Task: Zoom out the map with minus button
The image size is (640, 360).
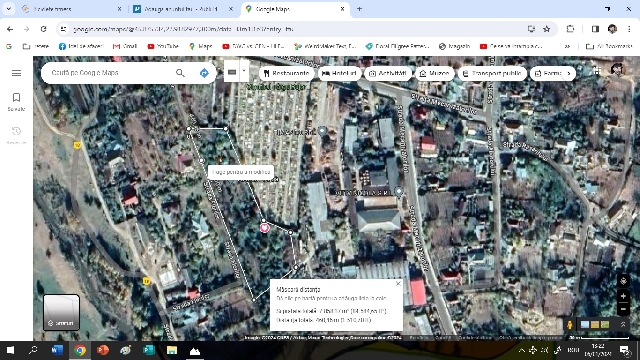Action: (623, 309)
